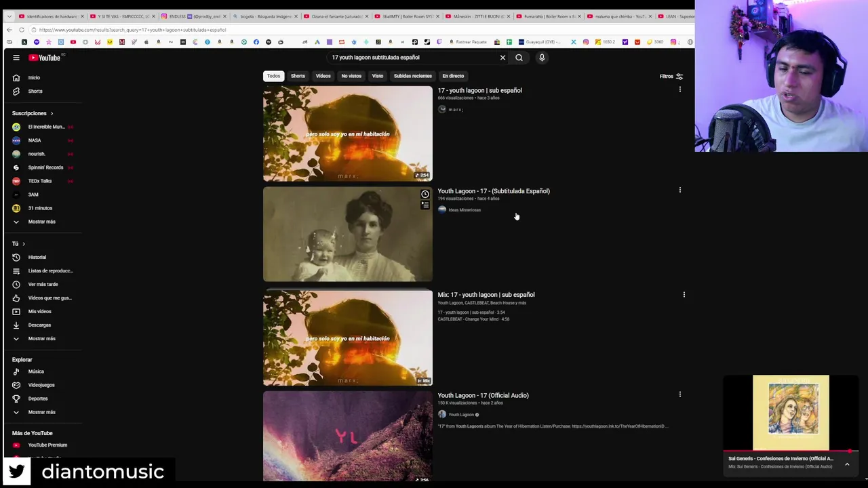Select the Shorts filter chip

click(298, 76)
